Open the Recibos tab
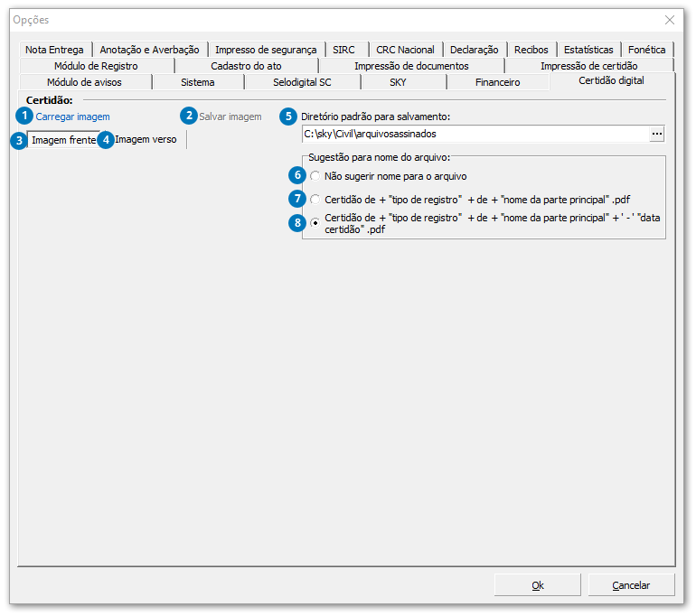696x616 pixels. click(531, 50)
